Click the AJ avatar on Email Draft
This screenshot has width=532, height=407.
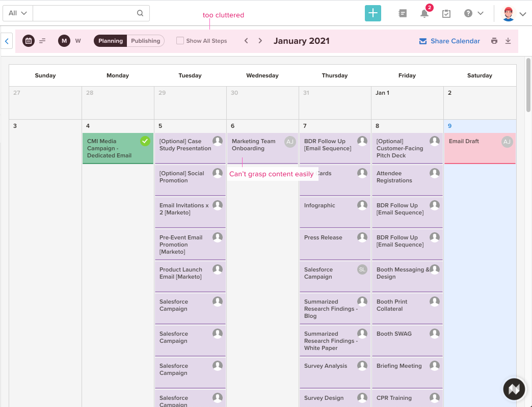tap(507, 142)
